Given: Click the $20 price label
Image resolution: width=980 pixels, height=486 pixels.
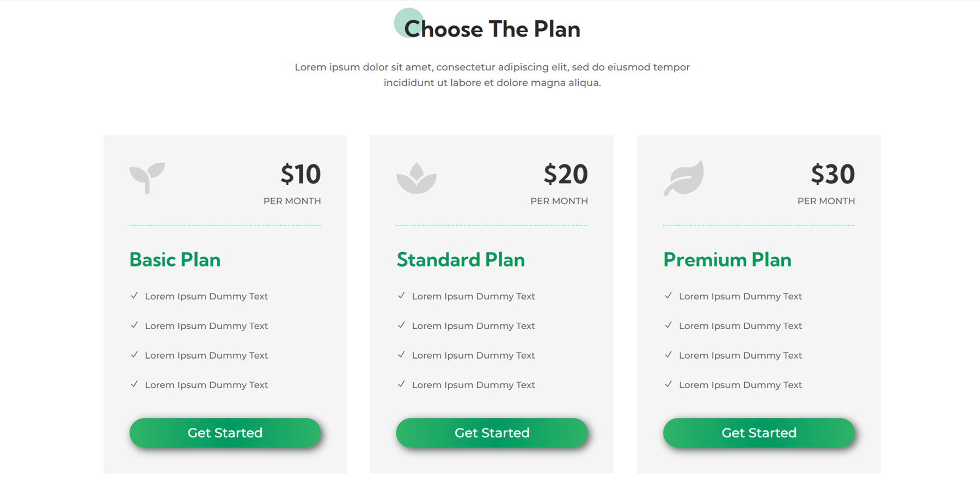Looking at the screenshot, I should 566,173.
